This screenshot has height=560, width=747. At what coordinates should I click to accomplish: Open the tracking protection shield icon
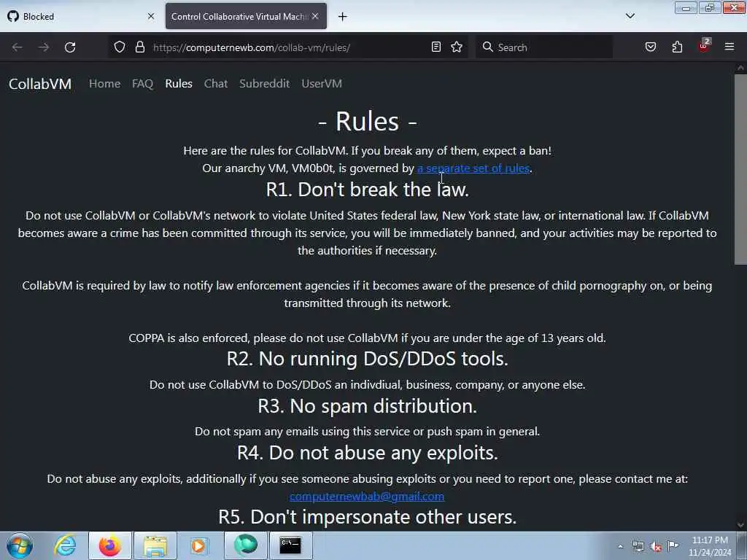coord(120,47)
